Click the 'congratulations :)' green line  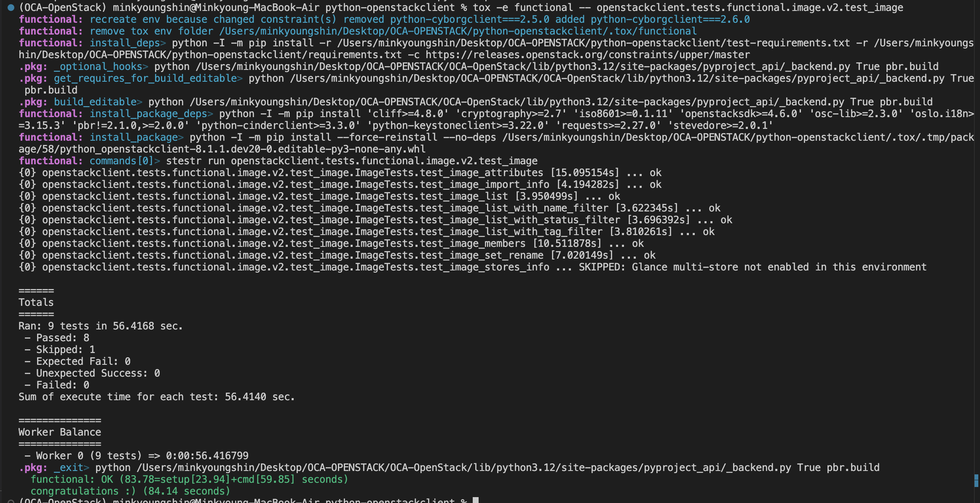[x=130, y=491]
